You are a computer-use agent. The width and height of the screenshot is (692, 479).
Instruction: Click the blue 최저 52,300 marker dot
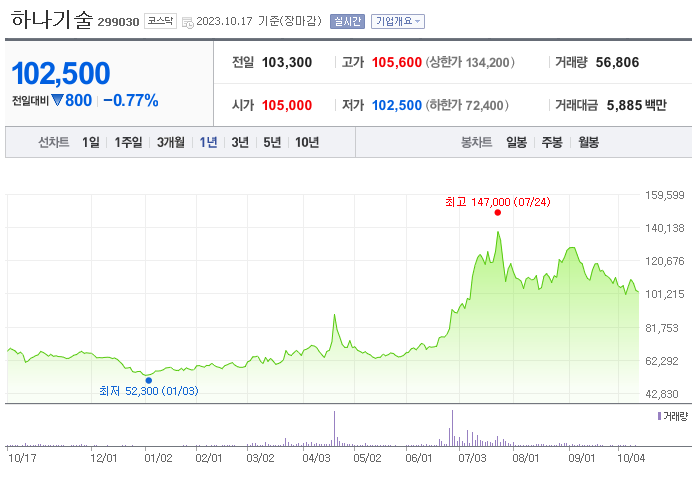pos(149,380)
